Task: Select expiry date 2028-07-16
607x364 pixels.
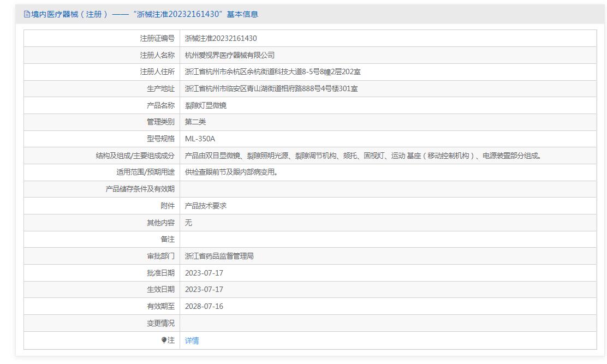Action: click(x=204, y=306)
